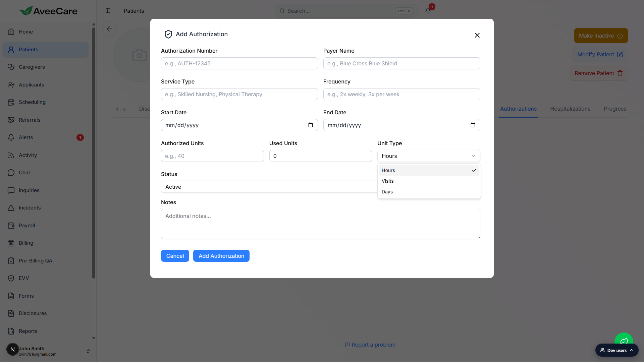Focus the Authorization Number field

coord(239,63)
